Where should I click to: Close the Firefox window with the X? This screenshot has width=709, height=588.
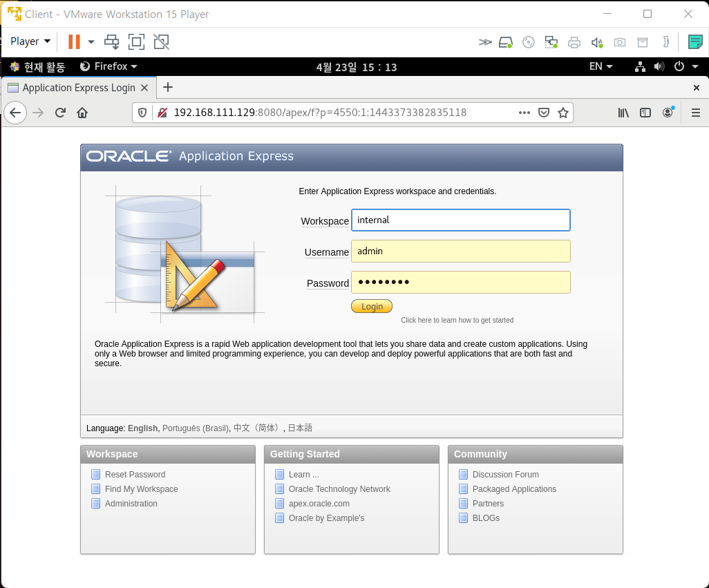(697, 88)
